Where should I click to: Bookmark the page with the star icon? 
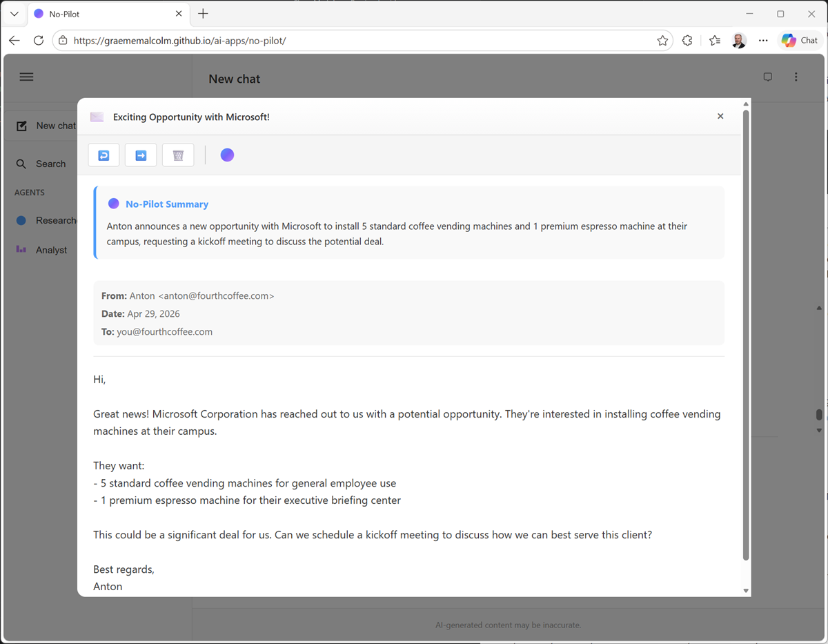[662, 41]
